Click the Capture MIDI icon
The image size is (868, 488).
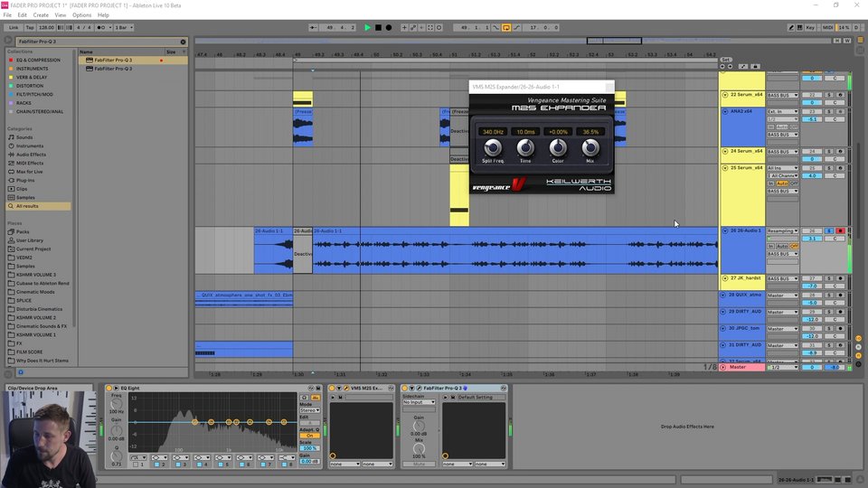(430, 27)
